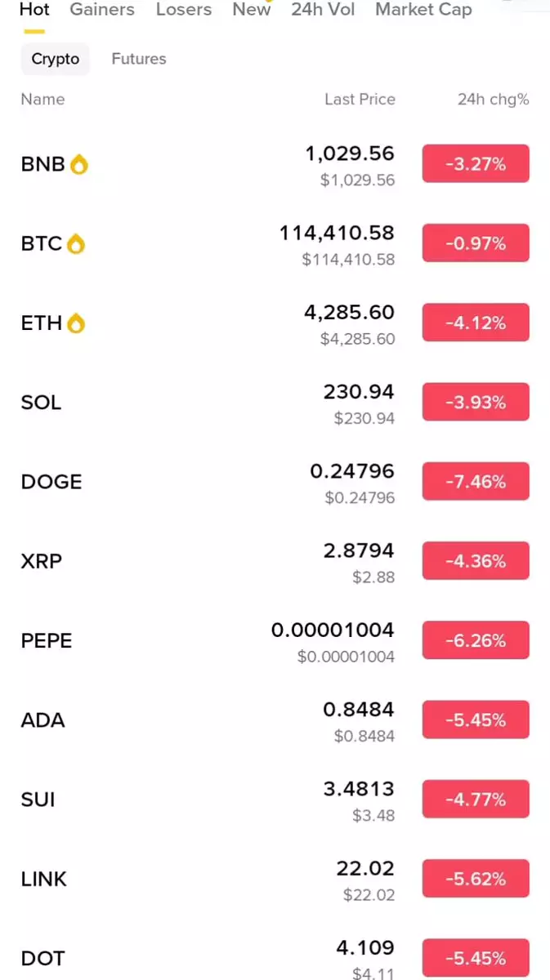Select the Hot tab

[34, 10]
